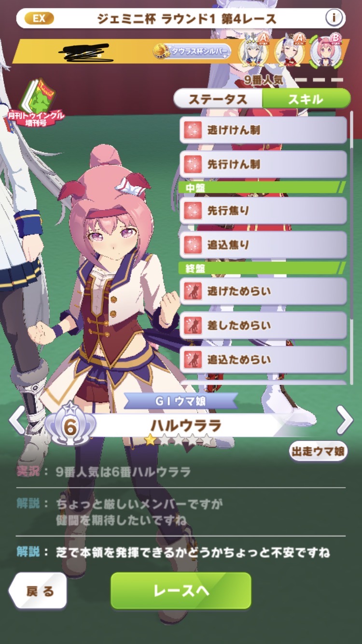Open the 出走ウマ娘 list button

318,451
